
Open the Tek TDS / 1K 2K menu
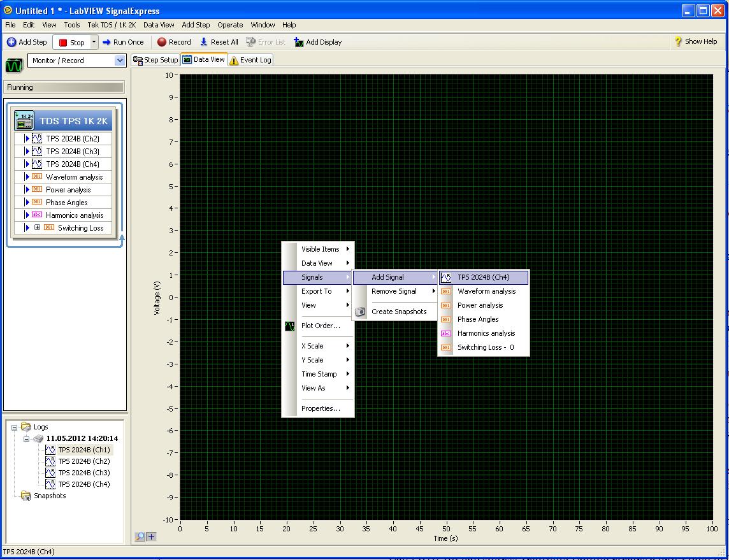point(112,25)
